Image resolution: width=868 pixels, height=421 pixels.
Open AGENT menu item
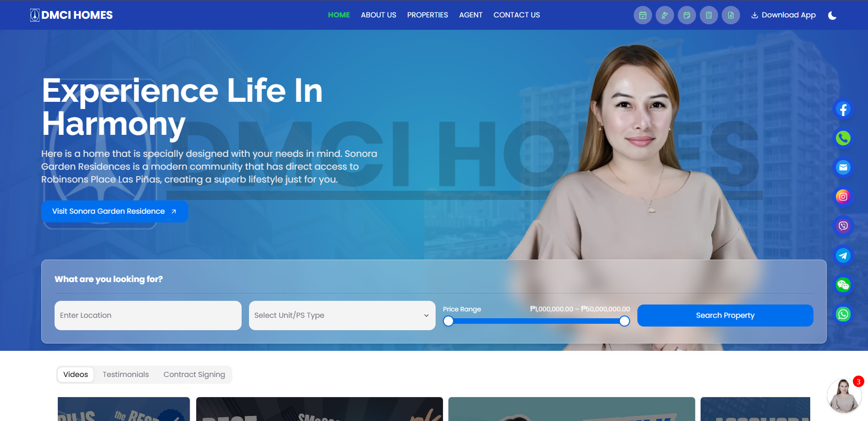pyautogui.click(x=470, y=15)
